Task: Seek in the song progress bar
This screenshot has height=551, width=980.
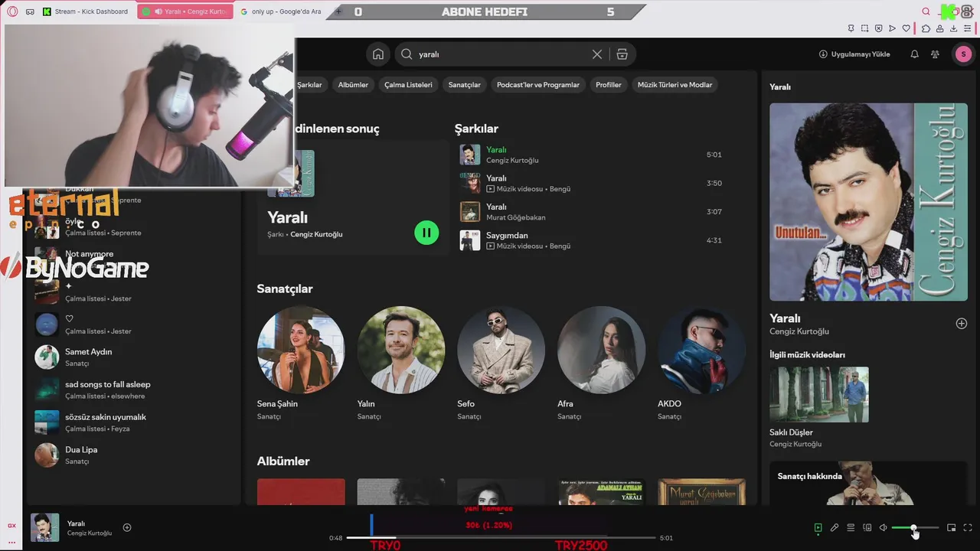Action: (x=500, y=538)
